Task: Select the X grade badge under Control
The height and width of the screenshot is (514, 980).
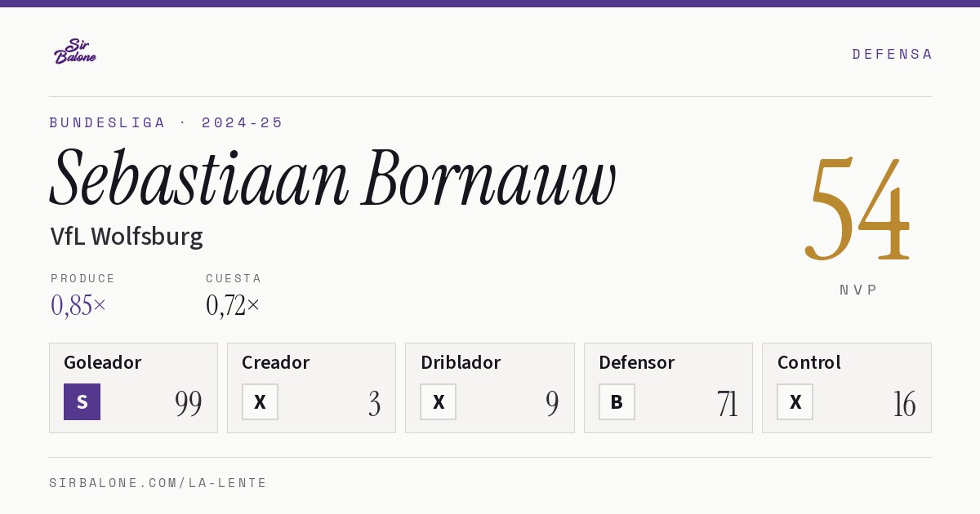Action: (795, 401)
